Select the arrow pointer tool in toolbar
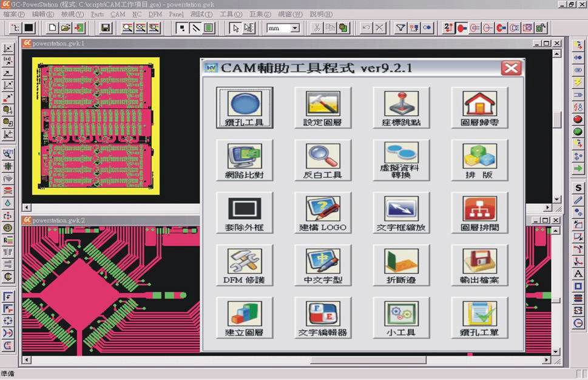This screenshot has height=380, width=588. [x=235, y=28]
